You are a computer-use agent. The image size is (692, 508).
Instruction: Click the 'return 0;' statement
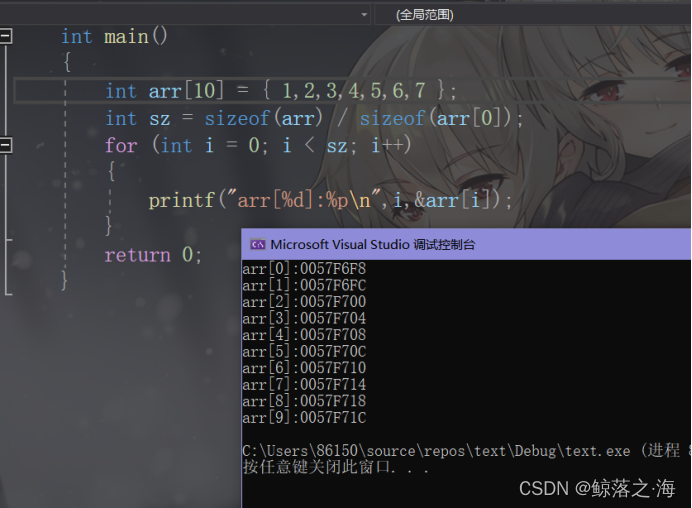point(153,255)
